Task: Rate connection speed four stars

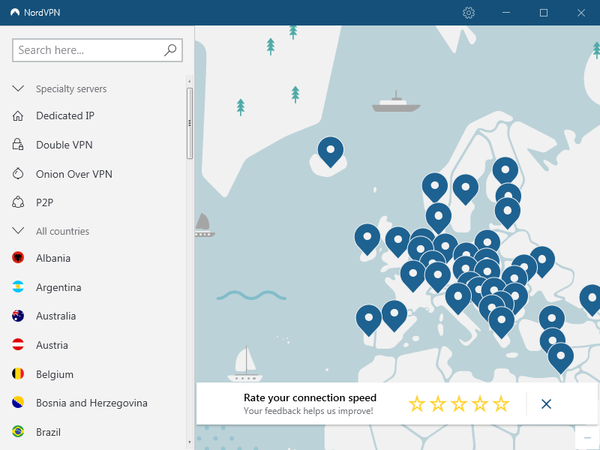Action: click(x=480, y=404)
